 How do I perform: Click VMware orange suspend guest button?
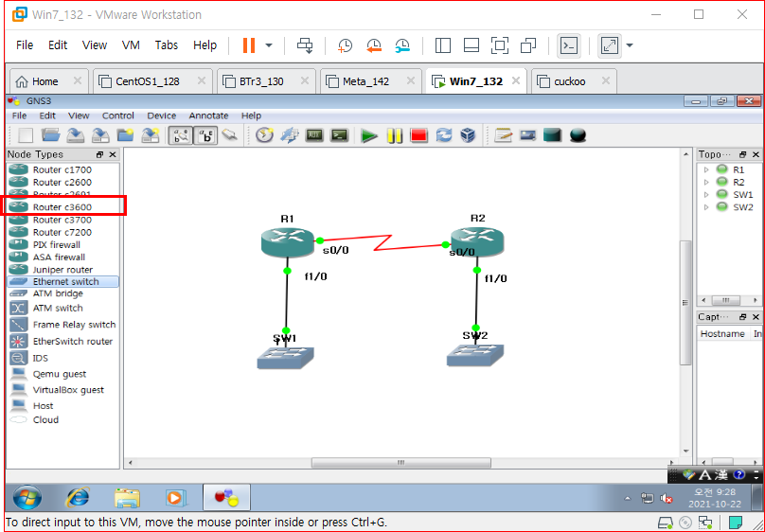[x=249, y=45]
